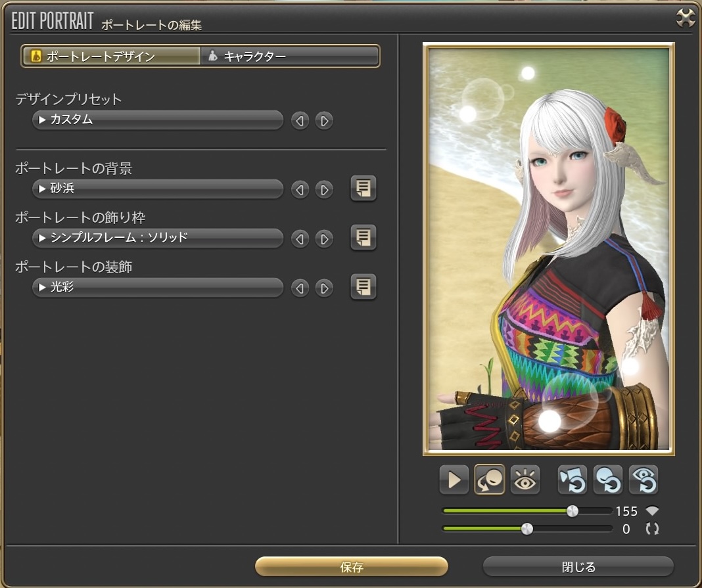Open the シンプルフレーム：ソリッド frame dropdown

point(157,238)
